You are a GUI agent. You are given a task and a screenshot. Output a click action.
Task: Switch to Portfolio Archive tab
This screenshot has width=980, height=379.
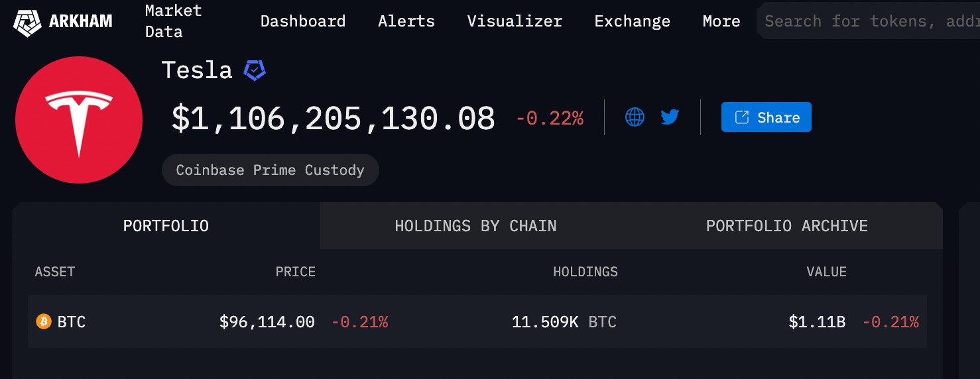(x=786, y=226)
